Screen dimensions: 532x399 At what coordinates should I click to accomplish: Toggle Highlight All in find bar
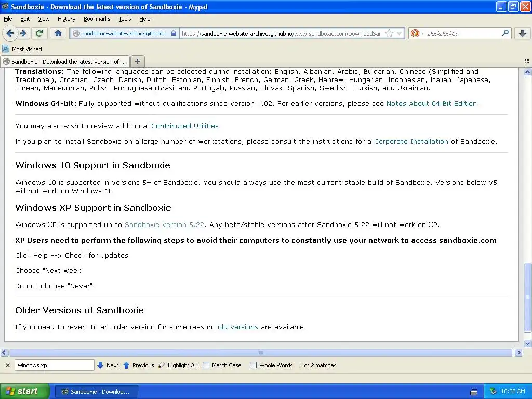pyautogui.click(x=178, y=365)
